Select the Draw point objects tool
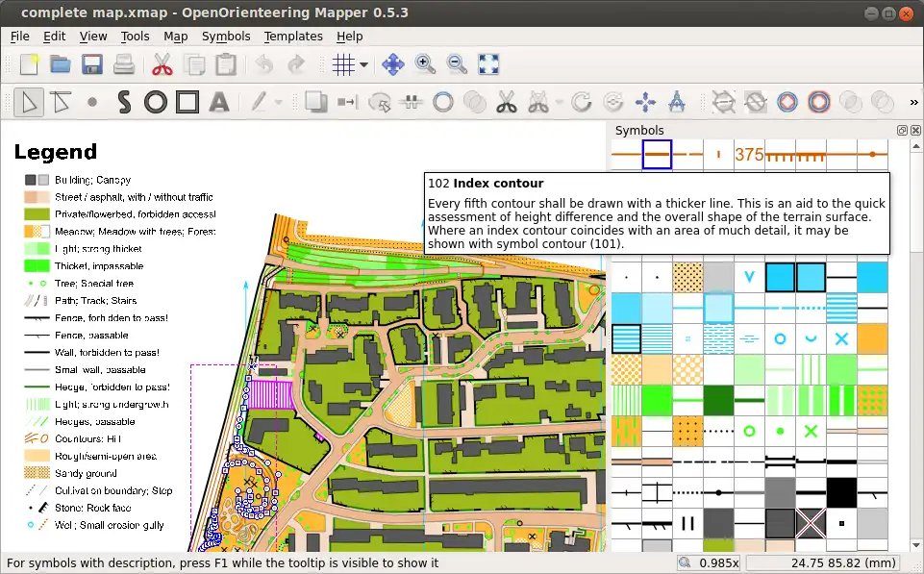The width and height of the screenshot is (924, 574). (x=92, y=102)
